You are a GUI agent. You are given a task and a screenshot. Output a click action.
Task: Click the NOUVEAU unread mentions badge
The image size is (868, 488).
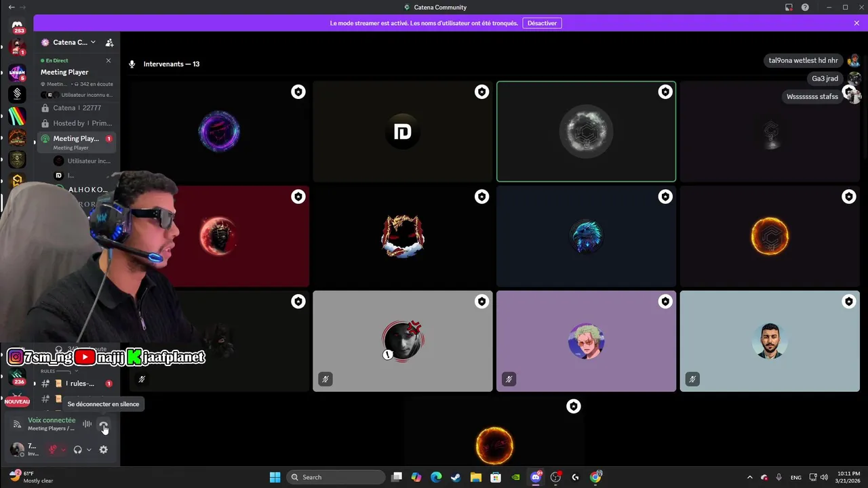(17, 402)
